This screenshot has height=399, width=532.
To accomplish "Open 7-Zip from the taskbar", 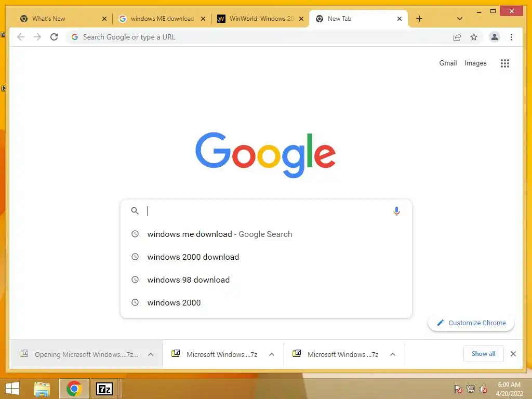I will (x=104, y=389).
